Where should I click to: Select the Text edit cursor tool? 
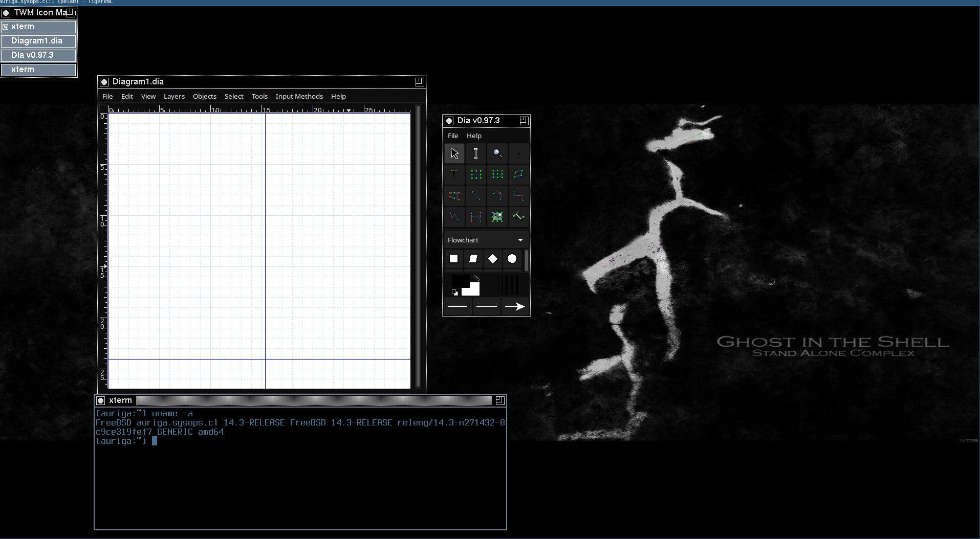[475, 153]
